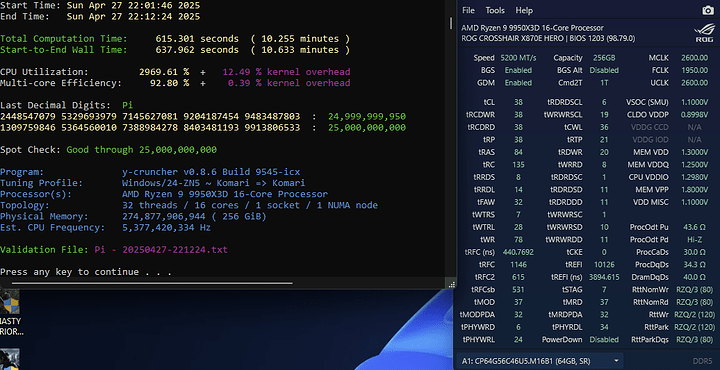Screen dimensions: 720x370
Task: Expand the A1 memory module dropdown
Action: (540, 361)
